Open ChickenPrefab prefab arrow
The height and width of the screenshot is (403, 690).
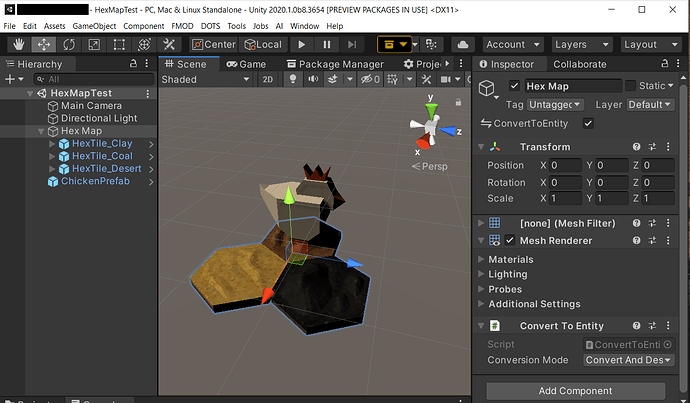(x=151, y=182)
